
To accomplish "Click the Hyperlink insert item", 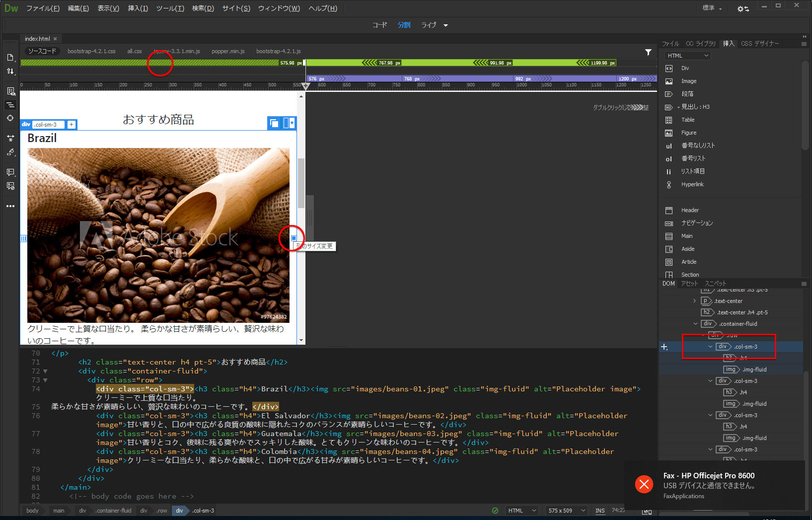I will [x=692, y=184].
